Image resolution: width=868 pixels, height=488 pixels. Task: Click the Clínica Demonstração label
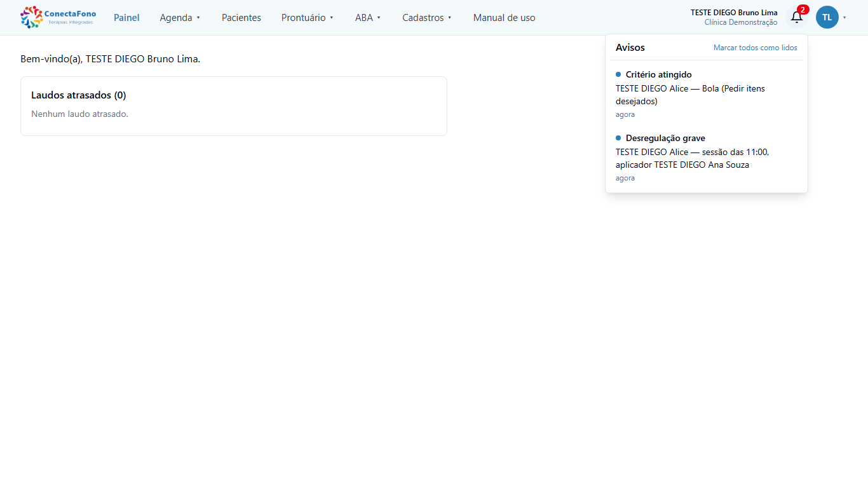tap(741, 22)
